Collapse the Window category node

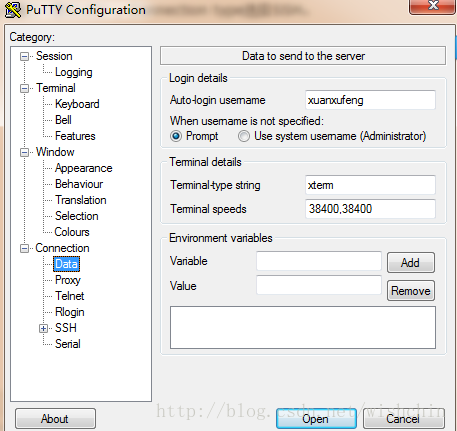pyautogui.click(x=24, y=152)
